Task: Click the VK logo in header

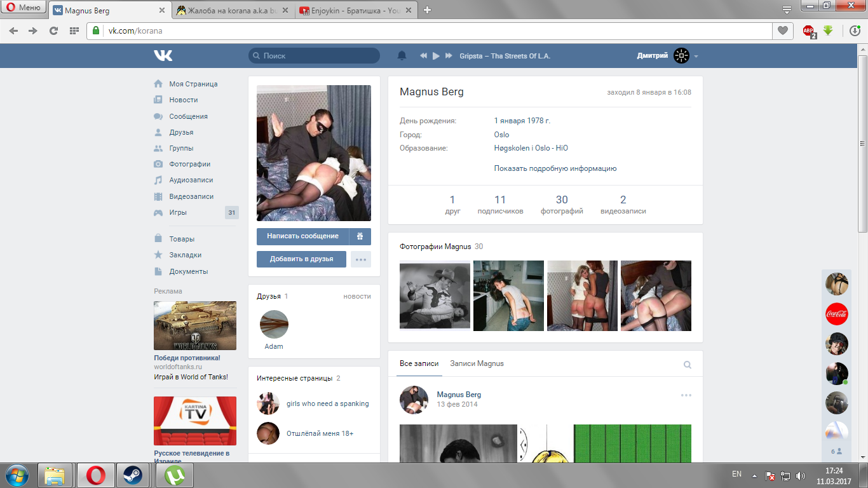Action: [163, 56]
